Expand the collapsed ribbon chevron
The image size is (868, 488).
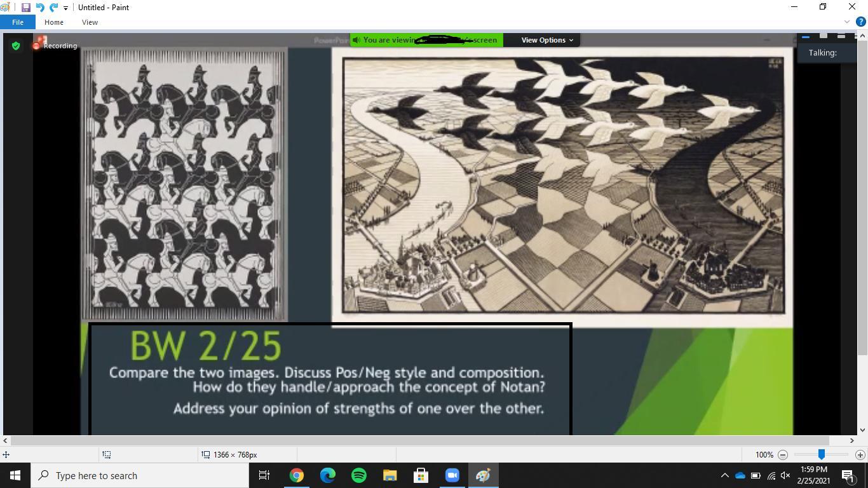(x=847, y=22)
